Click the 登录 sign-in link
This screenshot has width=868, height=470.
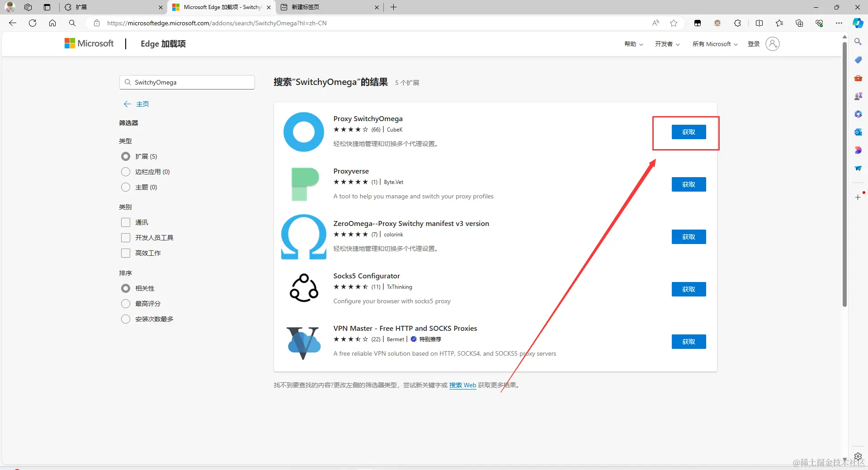tap(754, 44)
